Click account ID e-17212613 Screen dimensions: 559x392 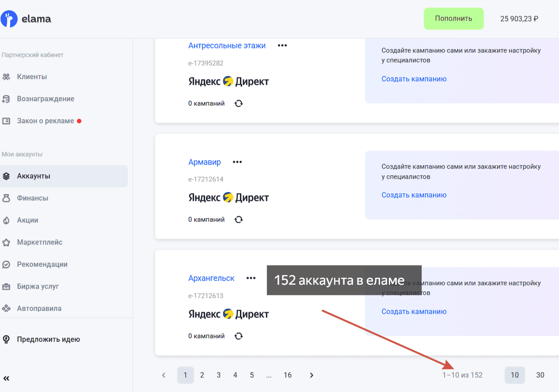click(x=206, y=296)
